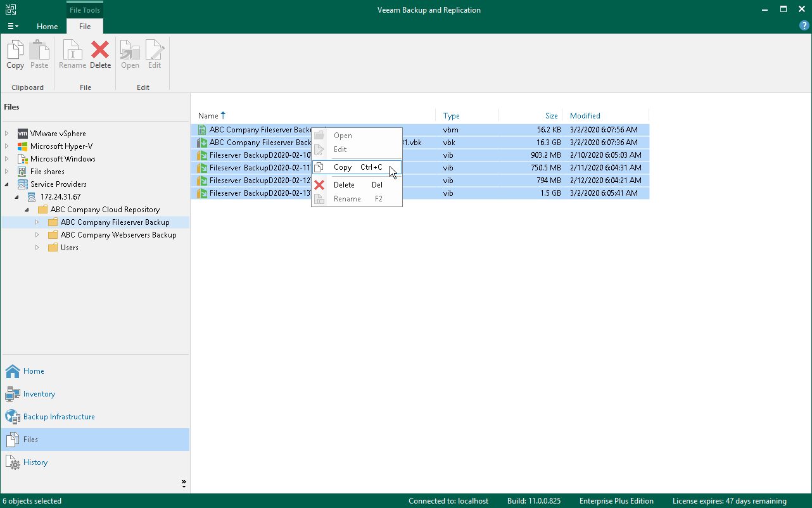Select Fileserver BackupD2020-02-10 file

(260, 155)
